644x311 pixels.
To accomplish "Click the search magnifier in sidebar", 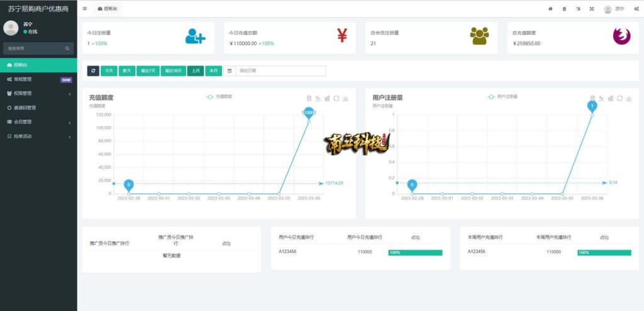I will click(67, 48).
